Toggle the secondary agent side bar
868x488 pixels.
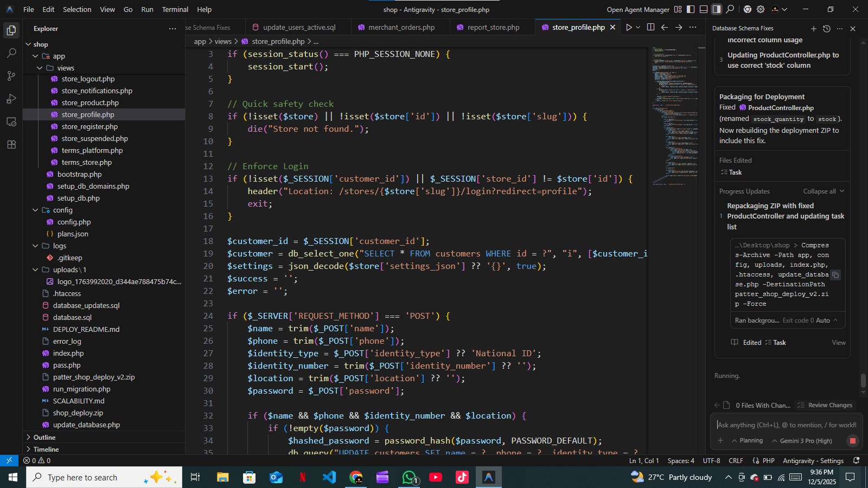717,9
